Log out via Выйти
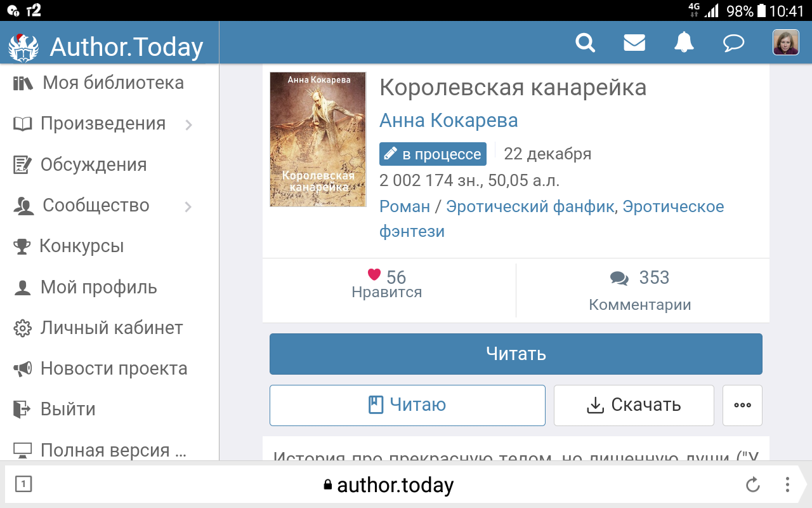Viewport: 812px width, 508px height. point(68,409)
